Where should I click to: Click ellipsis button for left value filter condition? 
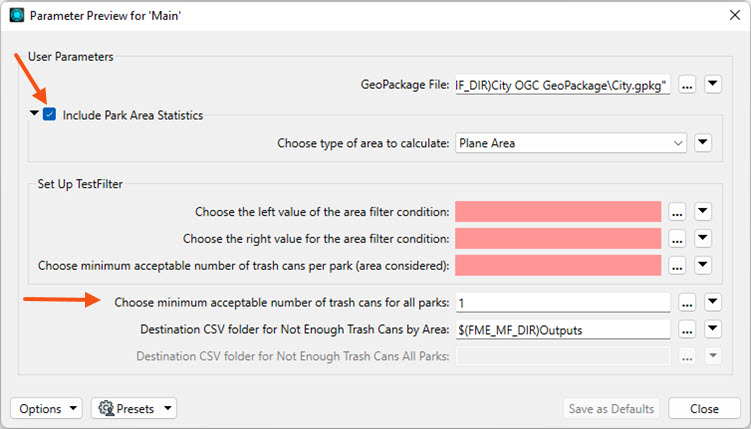(677, 212)
